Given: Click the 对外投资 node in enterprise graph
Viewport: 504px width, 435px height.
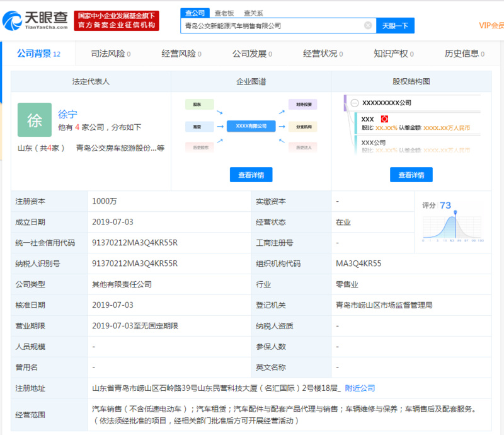Looking at the screenshot, I should pyautogui.click(x=303, y=104).
